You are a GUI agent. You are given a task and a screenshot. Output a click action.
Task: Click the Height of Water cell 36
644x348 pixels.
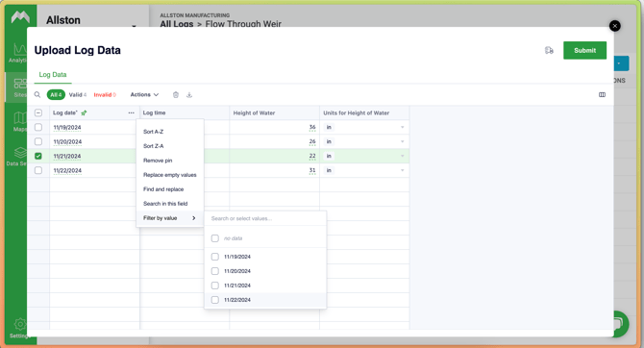[274, 127]
